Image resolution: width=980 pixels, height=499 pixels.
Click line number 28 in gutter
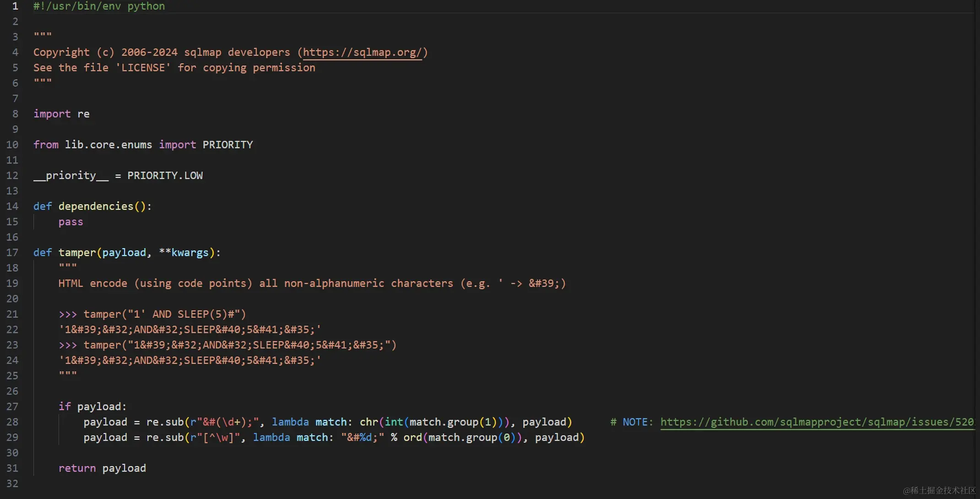pyautogui.click(x=12, y=422)
